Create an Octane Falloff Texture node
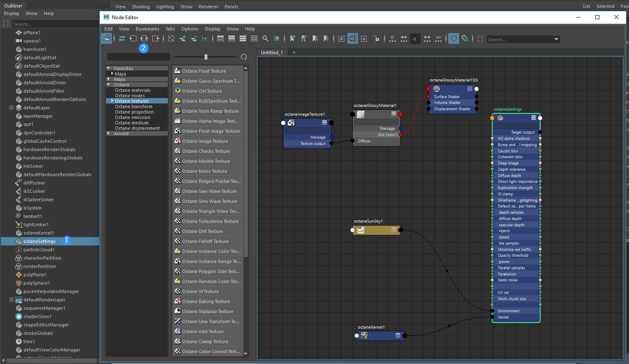 coord(208,241)
